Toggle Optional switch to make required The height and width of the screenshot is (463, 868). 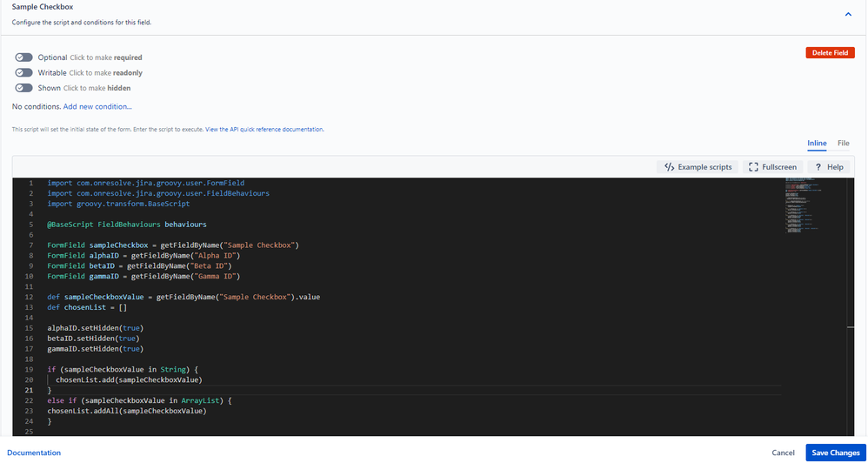coord(23,57)
